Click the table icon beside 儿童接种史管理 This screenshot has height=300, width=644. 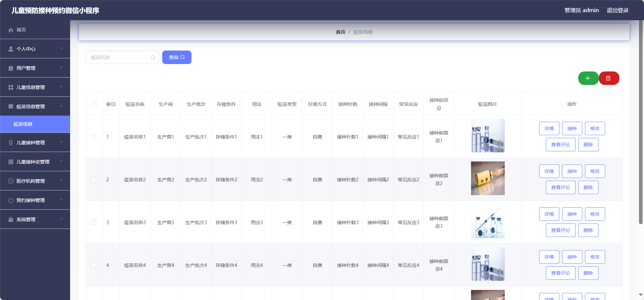11,162
